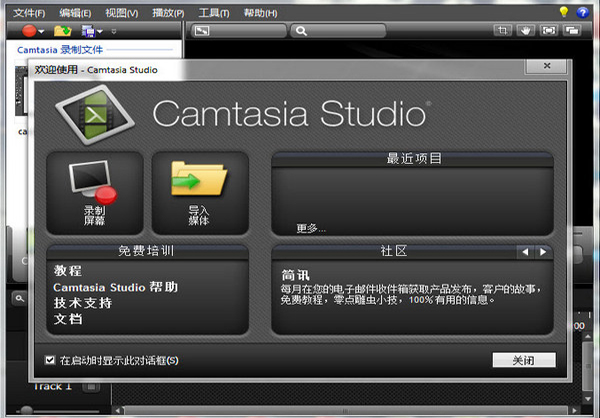Click the timeline scroll left arrow
This screenshot has width=600, height=418.
click(x=118, y=411)
